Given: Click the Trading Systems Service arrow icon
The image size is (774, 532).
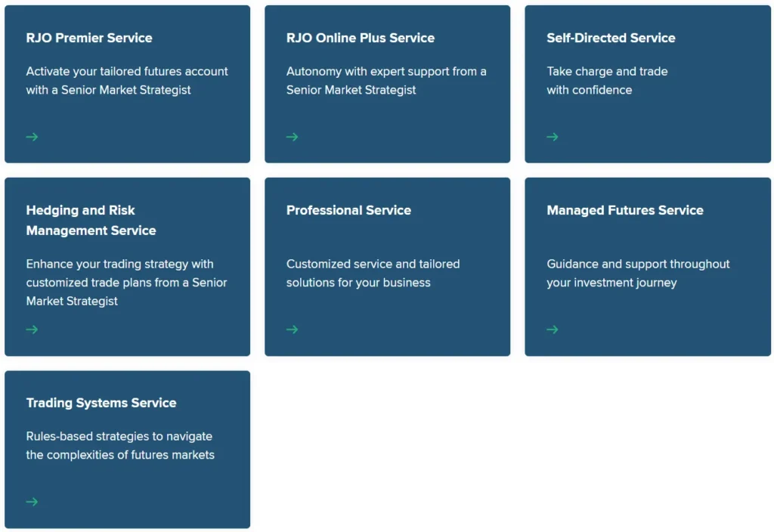Looking at the screenshot, I should click(x=32, y=502).
